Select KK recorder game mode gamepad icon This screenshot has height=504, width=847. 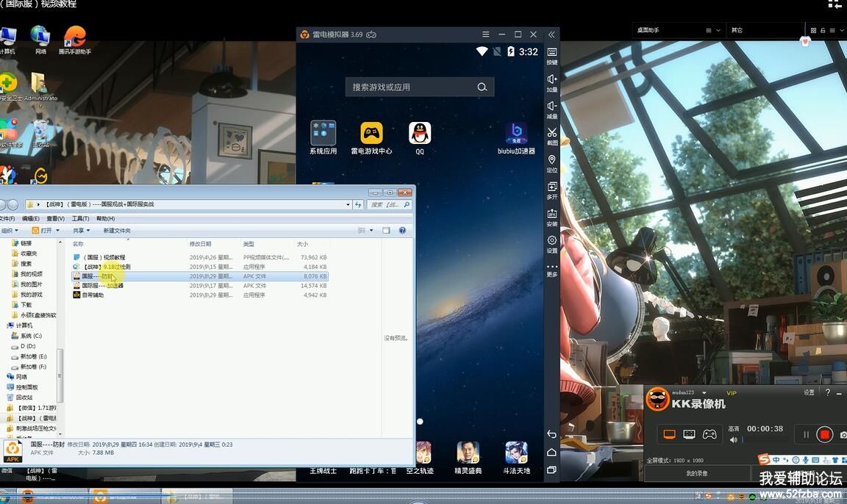click(x=710, y=434)
